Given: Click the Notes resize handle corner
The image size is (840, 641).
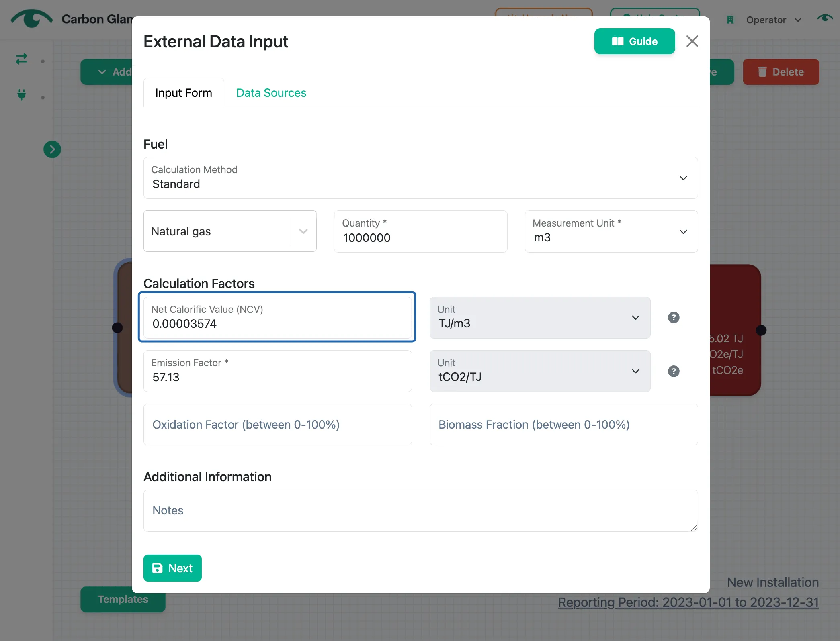Looking at the screenshot, I should point(694,527).
